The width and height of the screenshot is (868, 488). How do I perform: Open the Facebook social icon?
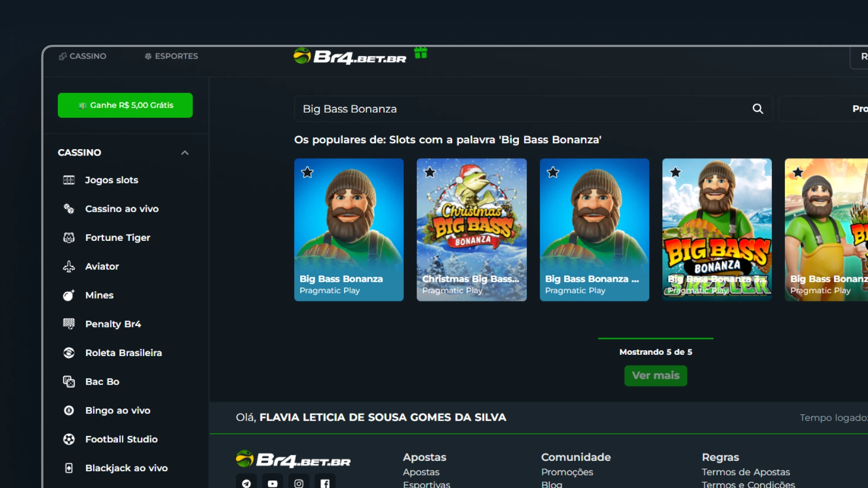325,483
